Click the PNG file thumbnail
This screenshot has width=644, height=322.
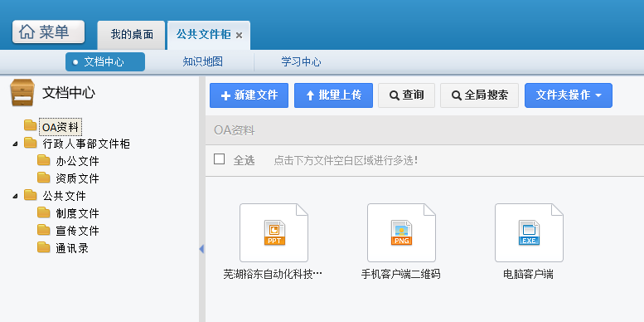[401, 232]
